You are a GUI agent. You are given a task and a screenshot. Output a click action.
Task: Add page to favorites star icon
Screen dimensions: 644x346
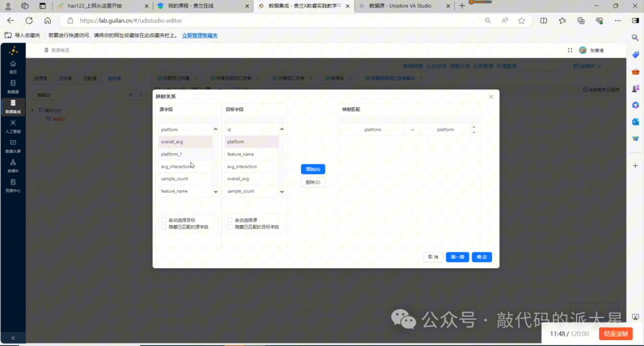click(x=521, y=20)
